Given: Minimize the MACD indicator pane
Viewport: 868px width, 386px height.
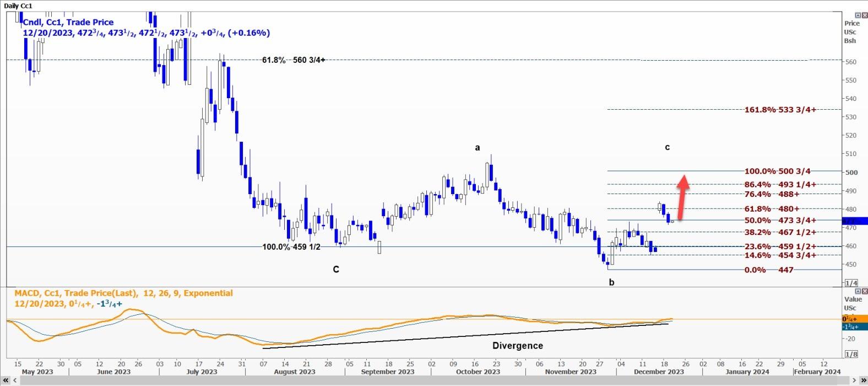Looking at the screenshot, I should [x=858, y=291].
